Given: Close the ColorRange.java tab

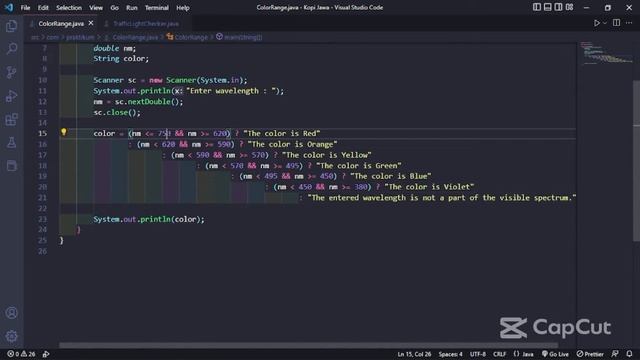Looking at the screenshot, I should tap(91, 23).
